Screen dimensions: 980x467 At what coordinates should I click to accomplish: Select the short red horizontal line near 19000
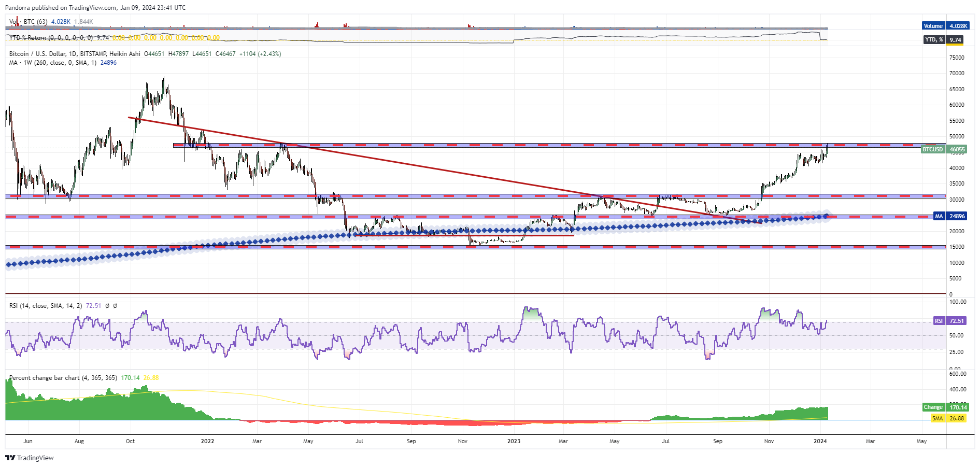pos(464,235)
